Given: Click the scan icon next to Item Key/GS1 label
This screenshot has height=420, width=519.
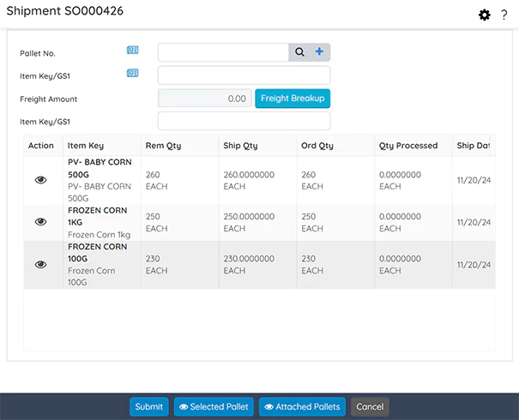Looking at the screenshot, I should tap(132, 73).
